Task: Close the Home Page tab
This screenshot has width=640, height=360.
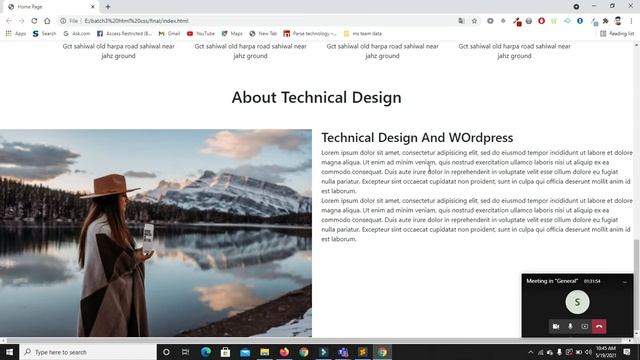Action: [x=93, y=7]
